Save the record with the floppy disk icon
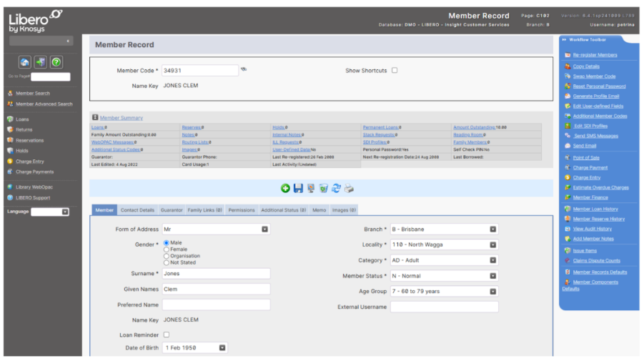644x361 pixels. [x=298, y=188]
